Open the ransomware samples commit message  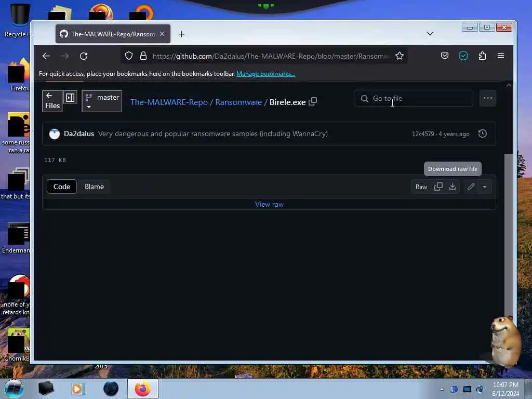[x=212, y=134]
